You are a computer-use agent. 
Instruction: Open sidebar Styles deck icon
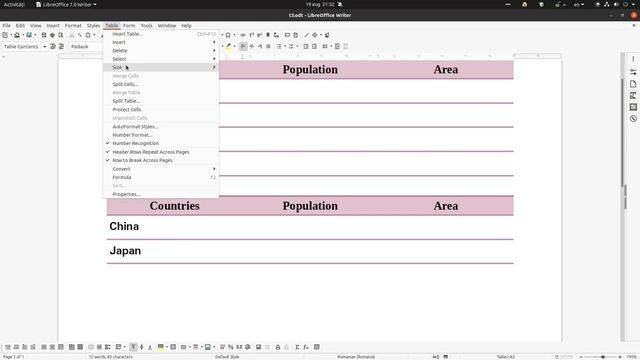(633, 96)
